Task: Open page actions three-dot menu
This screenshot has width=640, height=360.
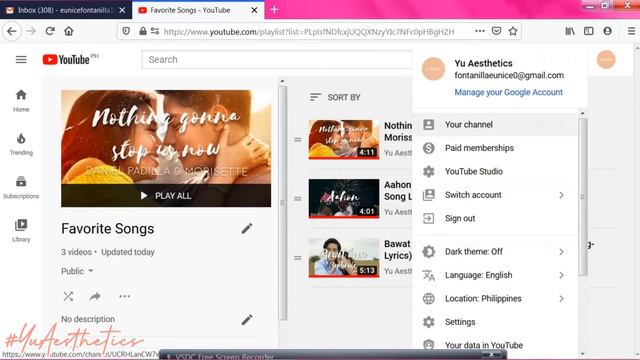Action: [480, 31]
